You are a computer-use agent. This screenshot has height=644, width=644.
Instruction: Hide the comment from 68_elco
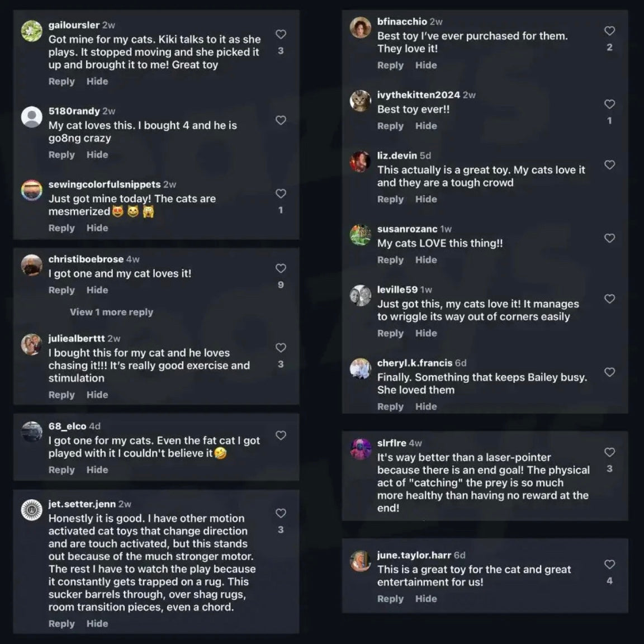tap(97, 470)
